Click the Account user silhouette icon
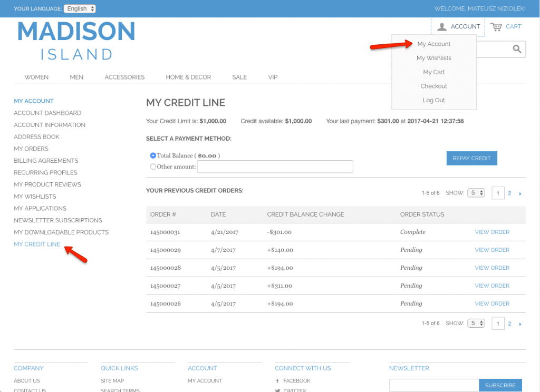Image resolution: width=540 pixels, height=392 pixels. (x=442, y=27)
